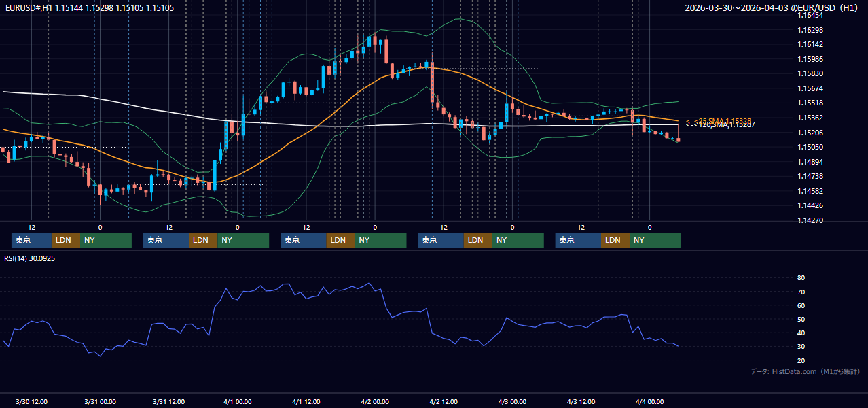Pick the 3/30 12:00 time axis label
Viewport: 868px width, 408px height.
31,401
